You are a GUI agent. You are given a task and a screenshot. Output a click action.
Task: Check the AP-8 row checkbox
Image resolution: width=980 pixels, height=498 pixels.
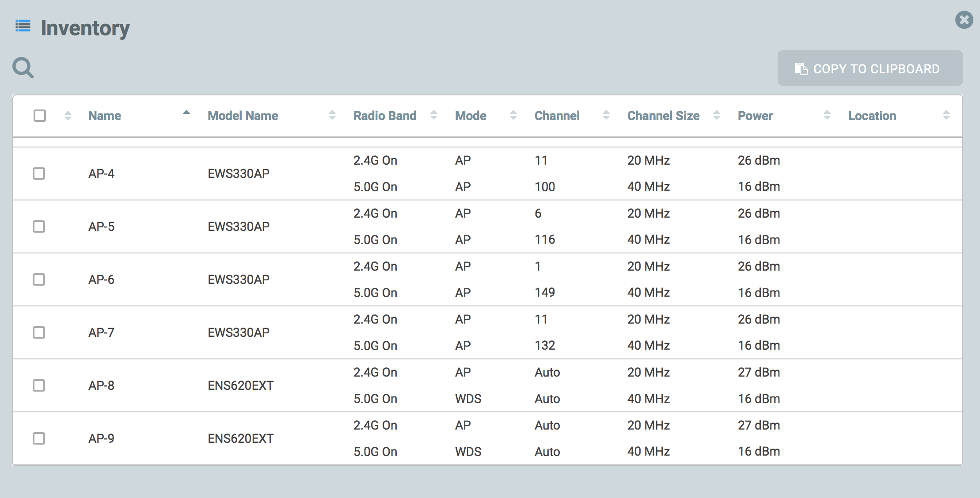(39, 385)
